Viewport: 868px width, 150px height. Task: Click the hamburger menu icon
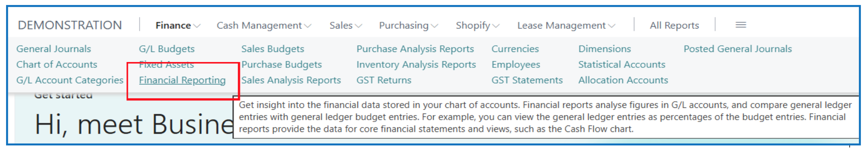point(741,25)
